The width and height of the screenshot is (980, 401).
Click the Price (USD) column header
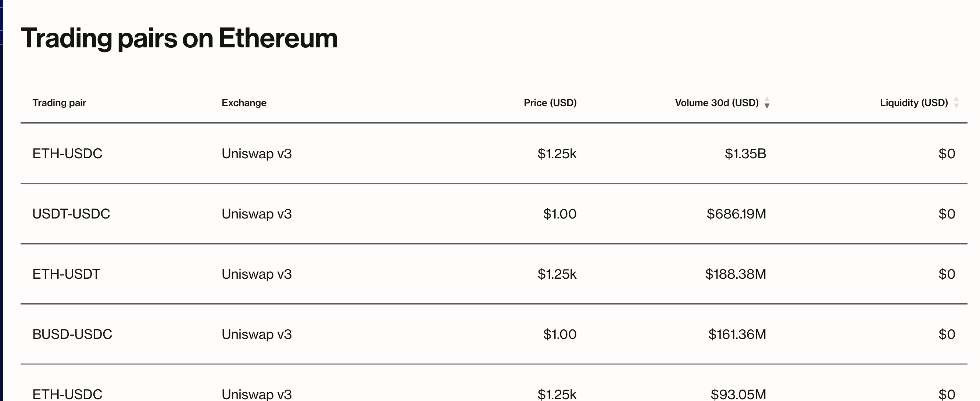click(x=550, y=102)
